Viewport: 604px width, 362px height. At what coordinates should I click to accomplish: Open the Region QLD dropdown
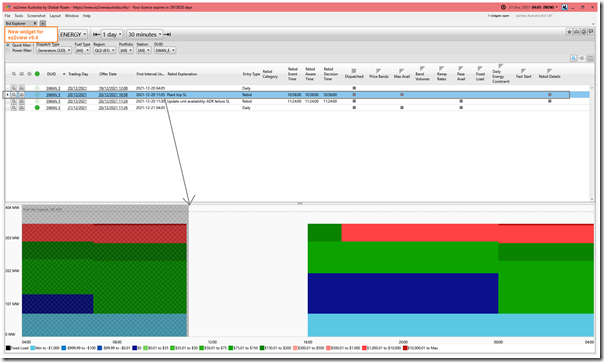pos(104,50)
